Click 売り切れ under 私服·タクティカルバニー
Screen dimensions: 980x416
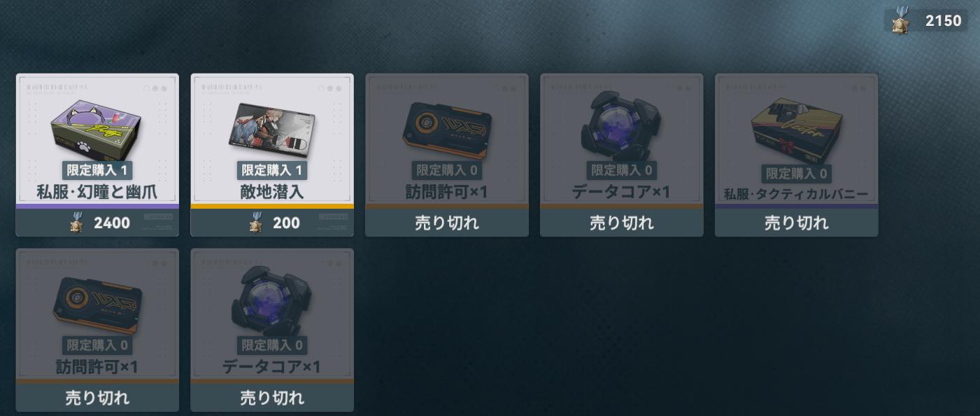[797, 223]
